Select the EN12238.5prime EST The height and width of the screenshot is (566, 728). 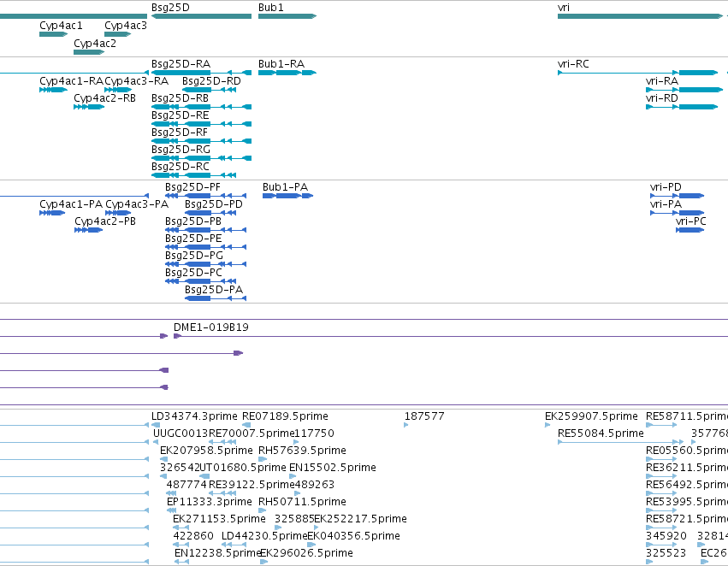tap(181, 562)
